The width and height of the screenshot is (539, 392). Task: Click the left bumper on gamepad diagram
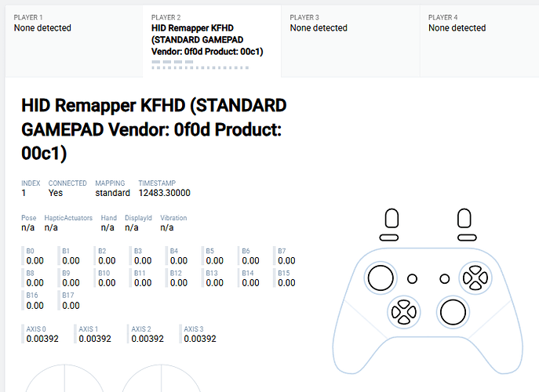click(x=389, y=238)
